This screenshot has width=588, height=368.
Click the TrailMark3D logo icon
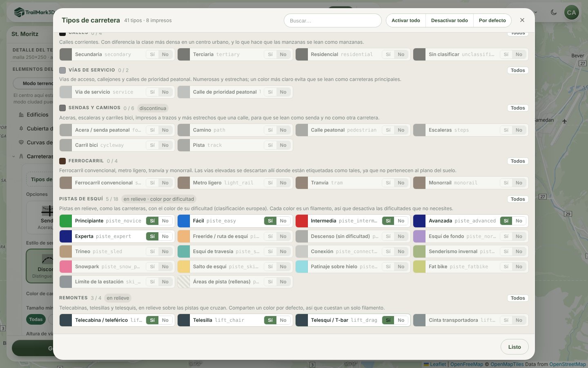(19, 12)
